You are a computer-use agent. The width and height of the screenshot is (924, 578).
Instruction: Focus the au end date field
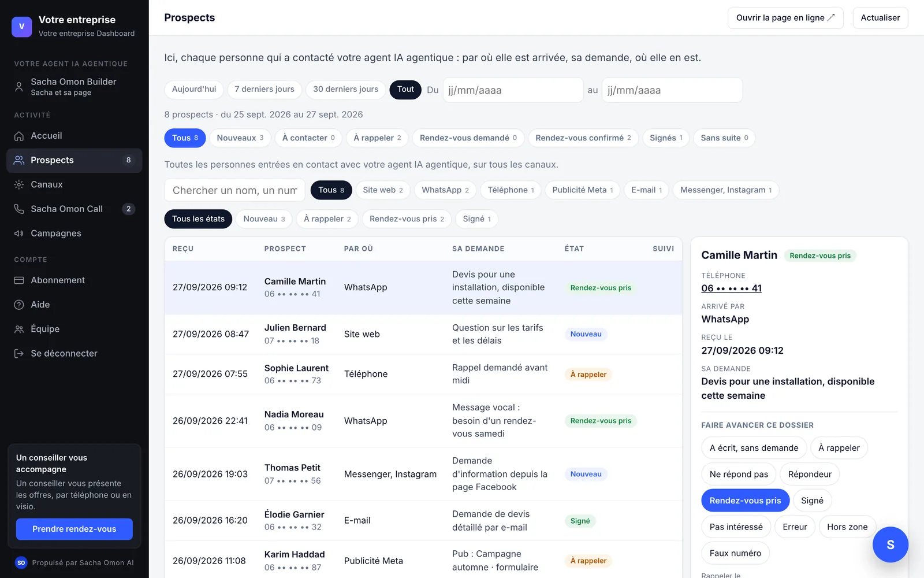pos(672,90)
